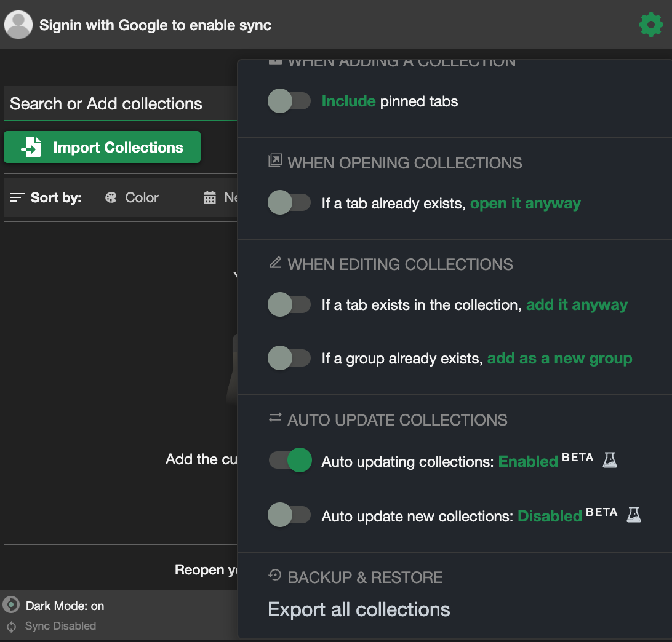672x642 pixels.
Task: Click the WHEN OPENING COLLECTIONS heading
Action: (x=404, y=163)
